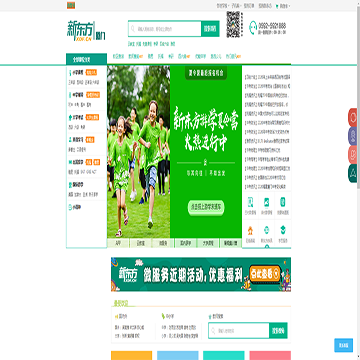Image resolution: width=360 pixels, height=360 pixels.
Task: Focus the header course search box
Action: coord(165,29)
